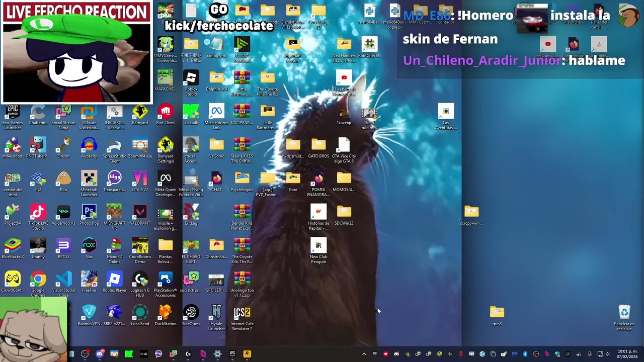644x362 pixels.
Task: Open the LocalSend shortcut
Action: [140, 316]
